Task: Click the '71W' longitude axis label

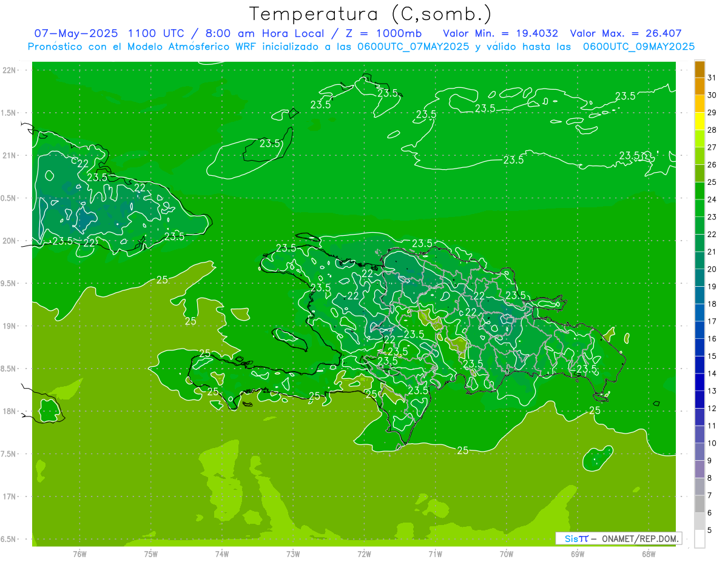Action: coord(435,554)
